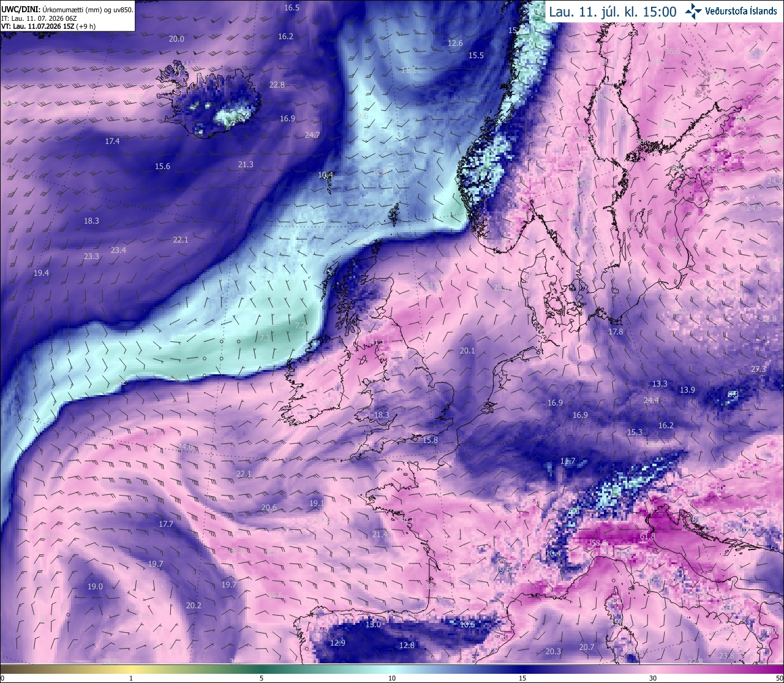This screenshot has width=784, height=683.
Task: Click the 12.6 value in the northern low
Action: pyautogui.click(x=455, y=43)
